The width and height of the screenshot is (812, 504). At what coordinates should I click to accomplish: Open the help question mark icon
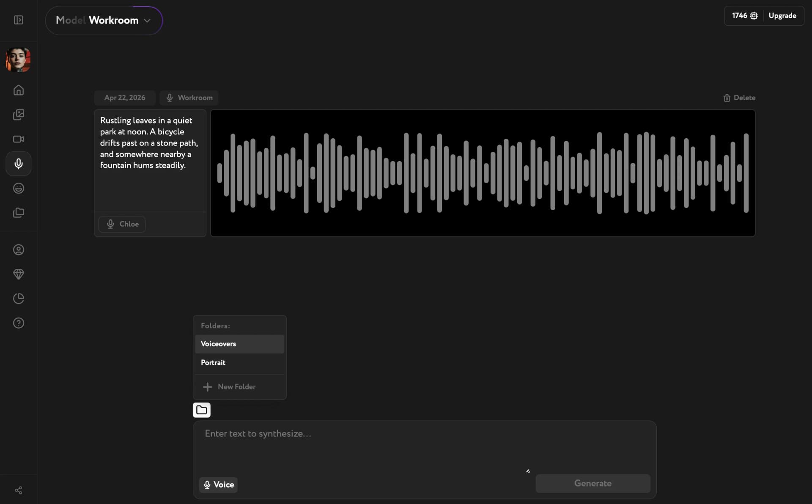tap(18, 323)
